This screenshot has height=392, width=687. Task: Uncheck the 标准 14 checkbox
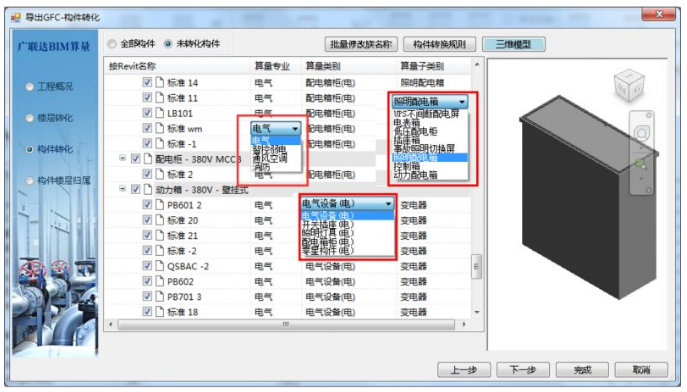point(147,82)
